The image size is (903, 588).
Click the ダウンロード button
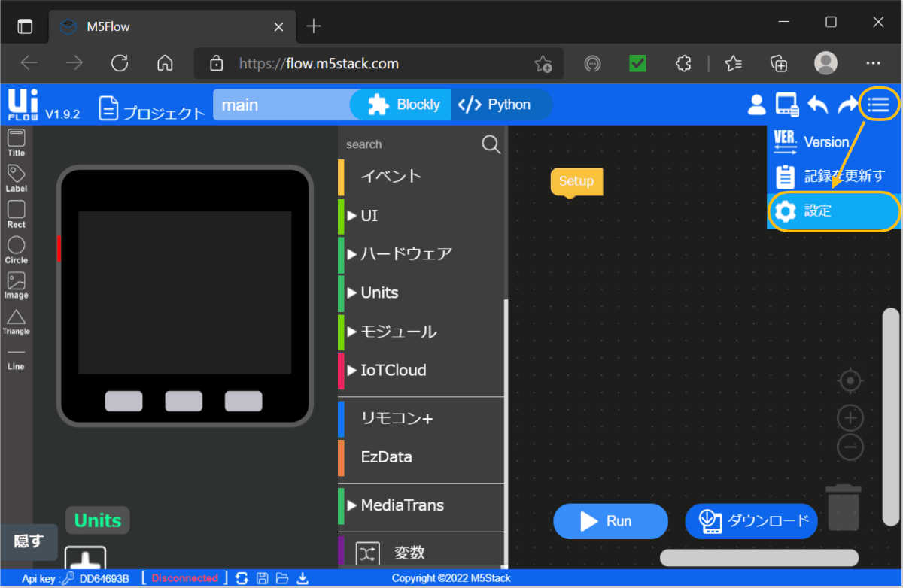click(x=750, y=521)
